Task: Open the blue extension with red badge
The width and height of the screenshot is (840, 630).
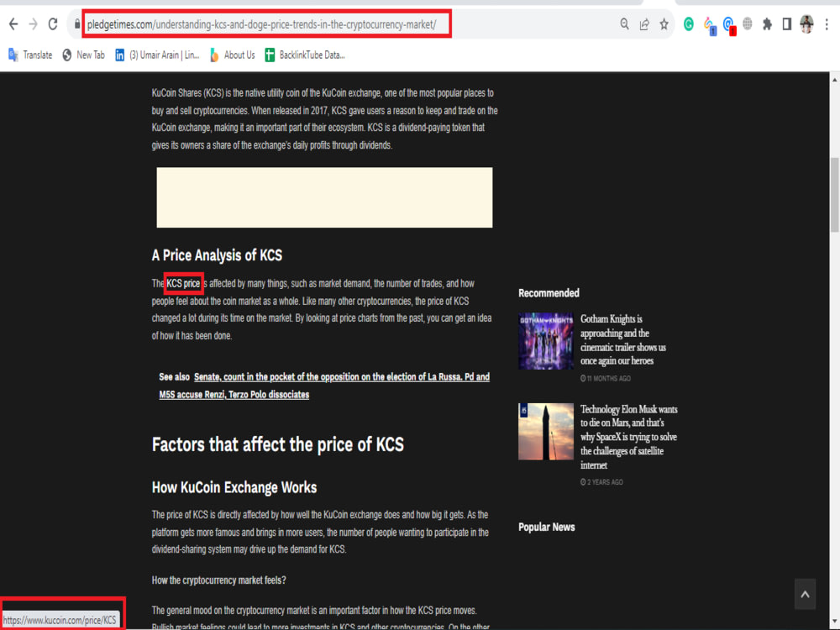Action: click(729, 24)
